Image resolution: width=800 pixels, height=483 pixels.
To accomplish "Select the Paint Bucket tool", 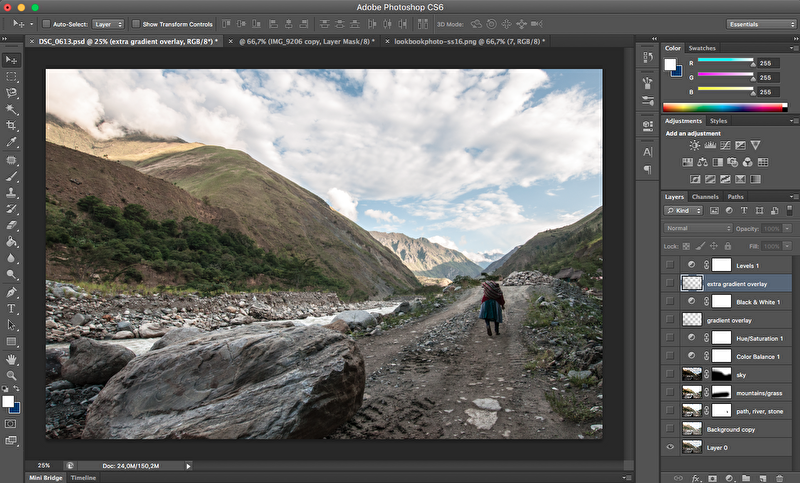I will pos(11,242).
